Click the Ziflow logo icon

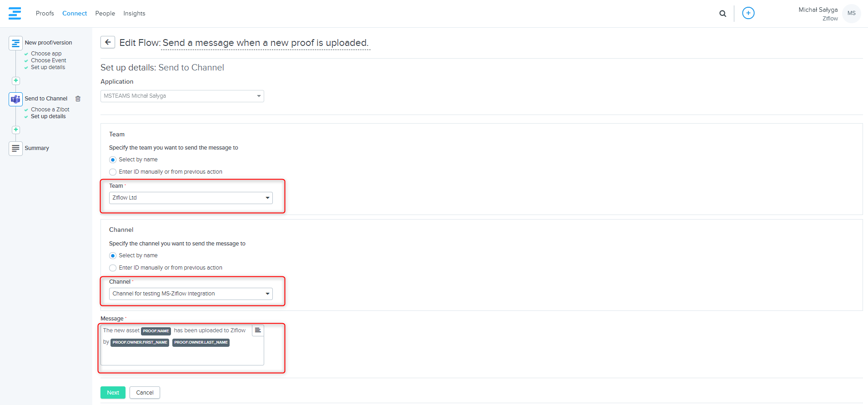(x=15, y=13)
